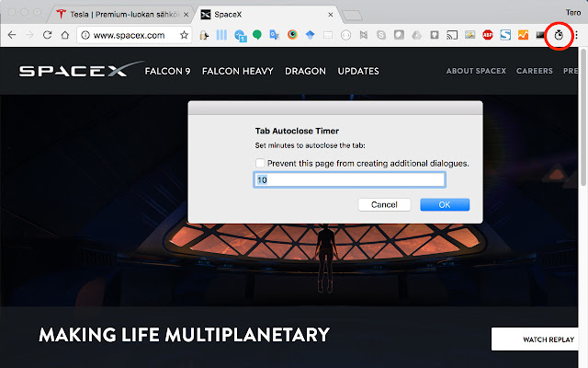Click the AdBlock Plus extension icon
The width and height of the screenshot is (588, 368).
coord(488,35)
